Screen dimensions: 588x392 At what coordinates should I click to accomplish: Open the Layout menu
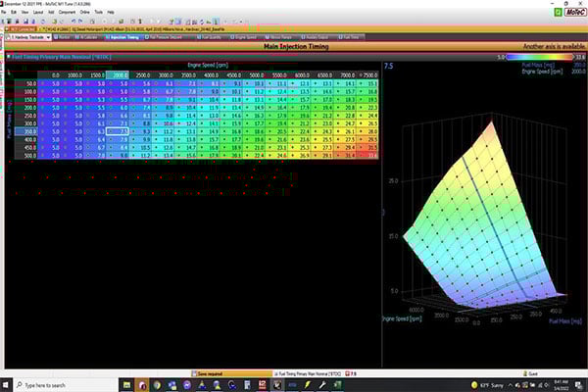(x=38, y=12)
